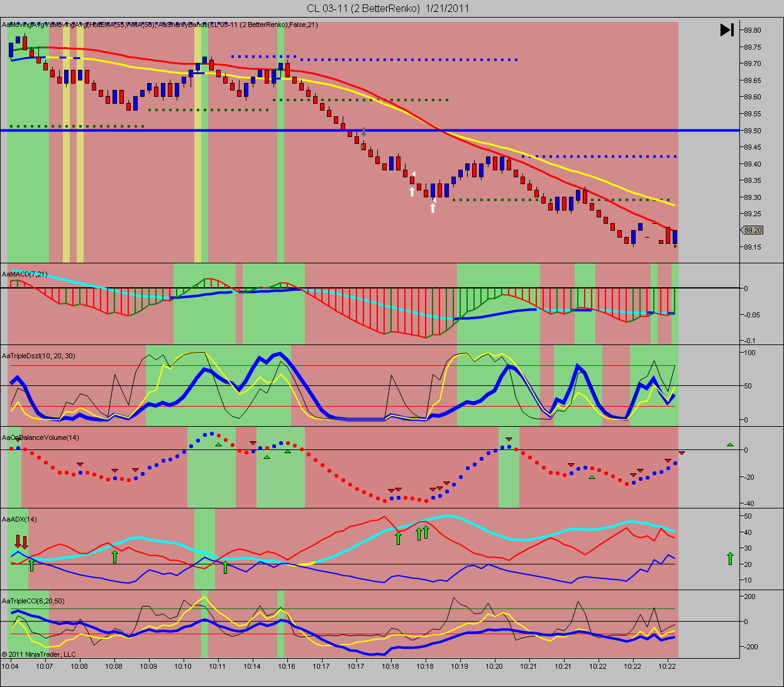The width and height of the screenshot is (784, 687).
Task: Click the chart title CL 03-11 (2 BetterRenko)
Action: click(363, 8)
